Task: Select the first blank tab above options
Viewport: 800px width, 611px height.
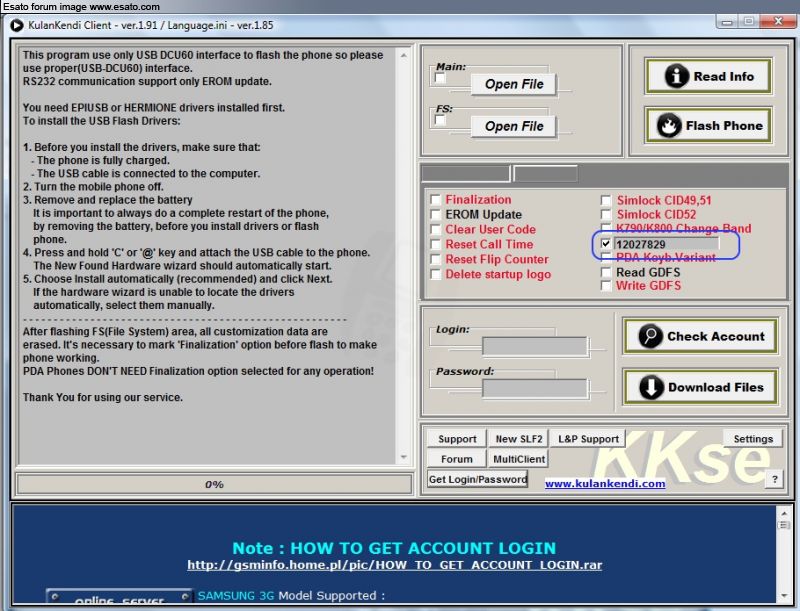Action: (x=465, y=173)
